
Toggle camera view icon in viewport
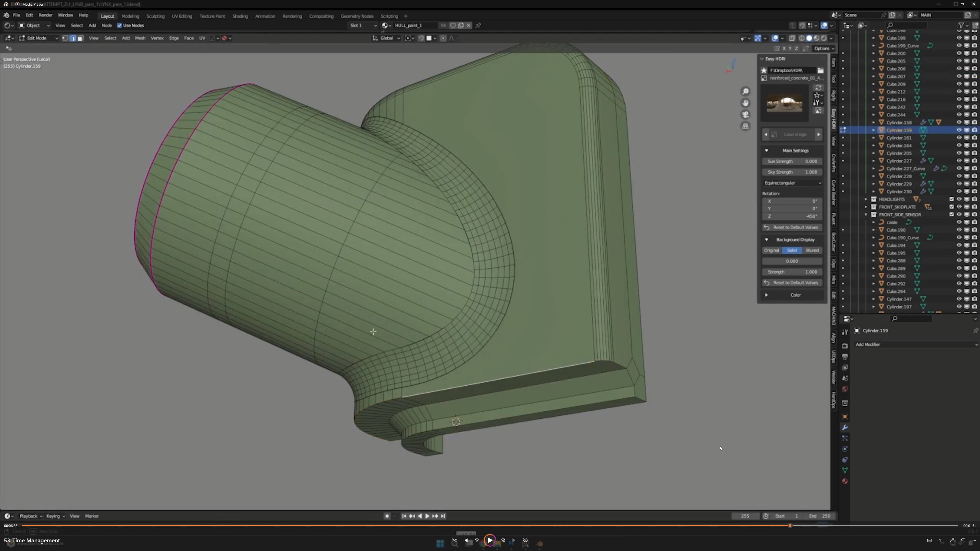745,115
